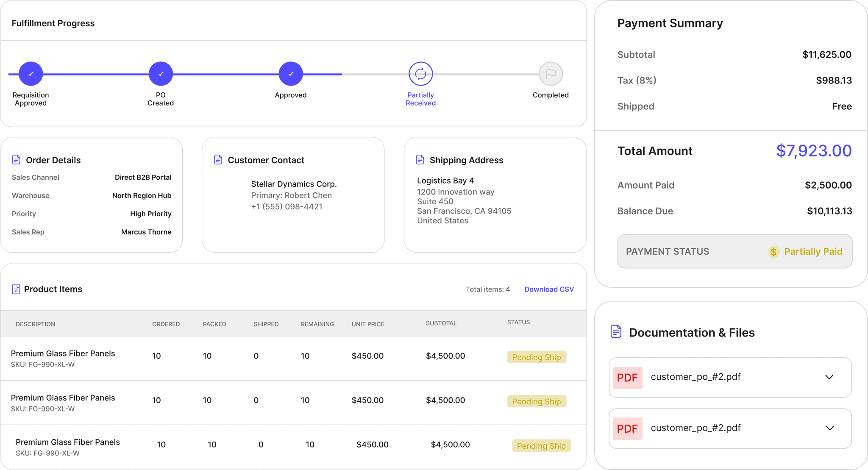Click the Marcus Thorne sales rep name

tap(146, 232)
